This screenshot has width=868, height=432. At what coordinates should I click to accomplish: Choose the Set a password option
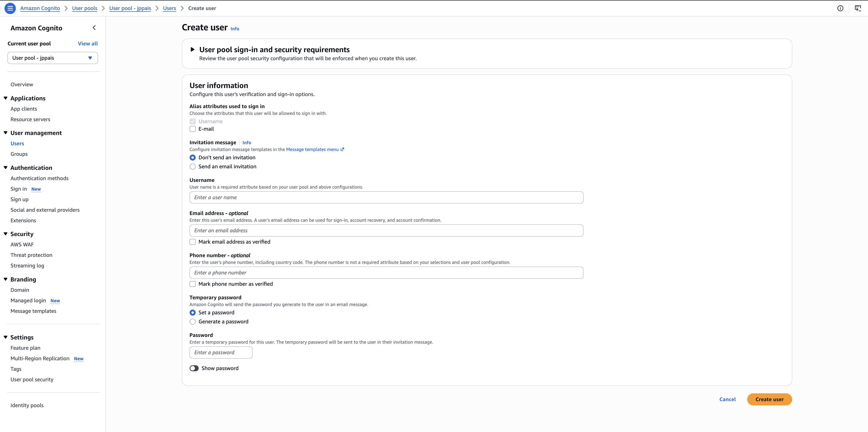(x=192, y=313)
